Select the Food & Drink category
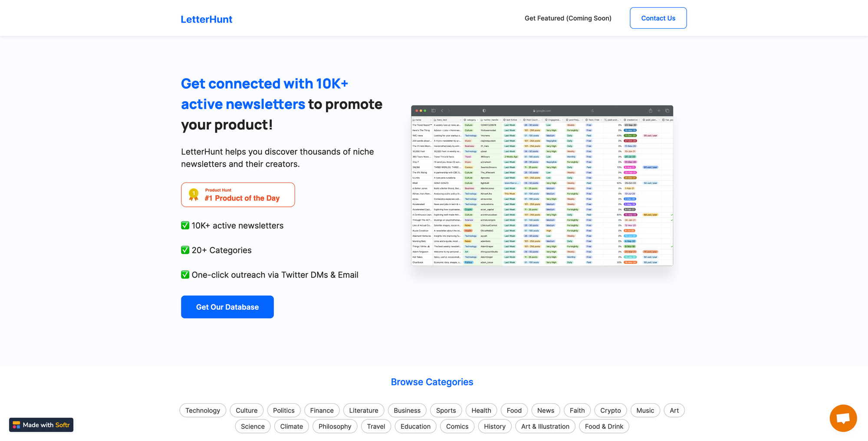 click(604, 427)
